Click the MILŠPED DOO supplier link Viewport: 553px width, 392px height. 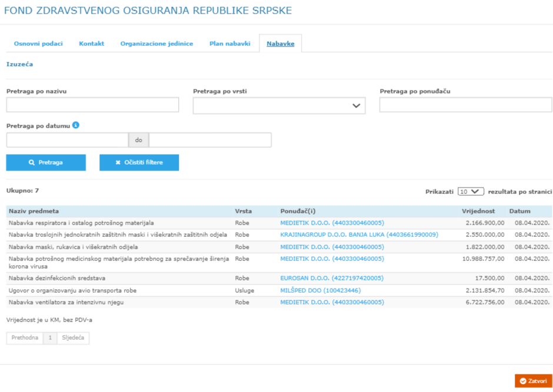click(320, 290)
